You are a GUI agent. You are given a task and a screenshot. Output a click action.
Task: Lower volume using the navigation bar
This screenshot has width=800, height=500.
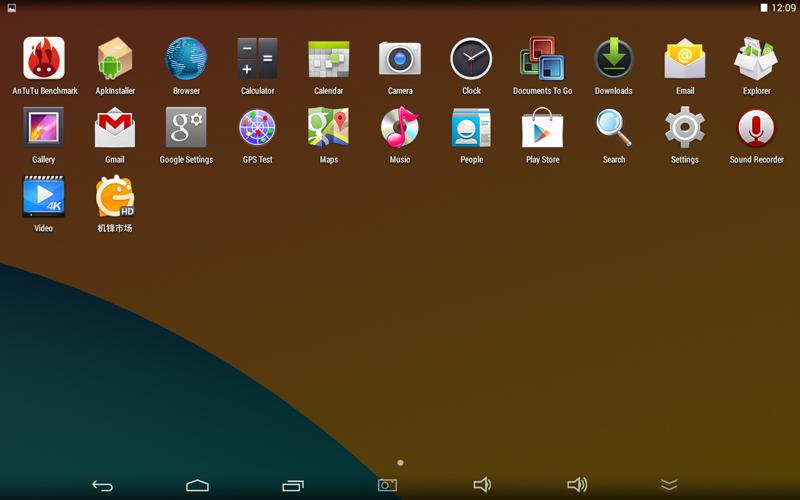click(482, 484)
